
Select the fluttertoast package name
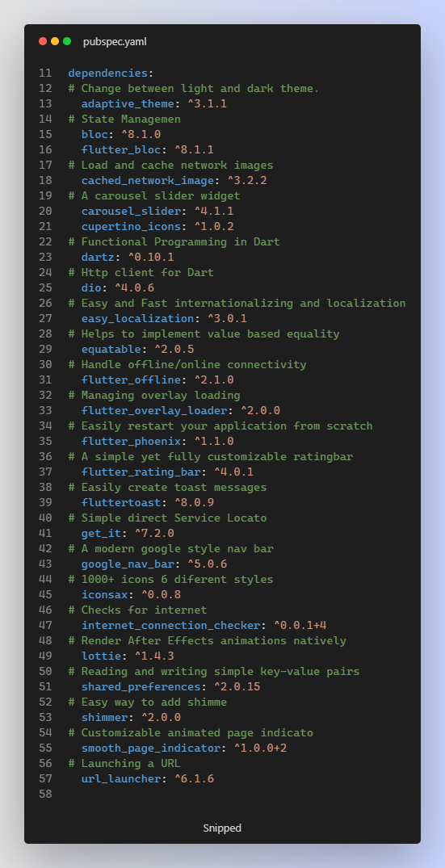121,503
